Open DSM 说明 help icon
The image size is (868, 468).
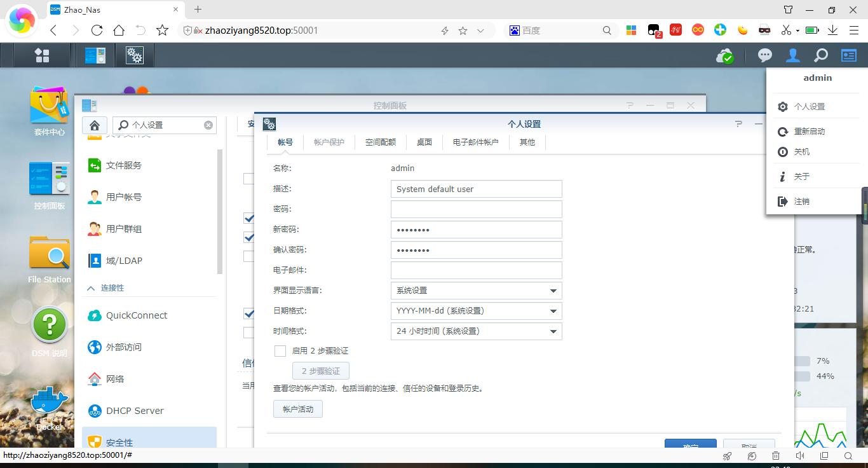click(49, 326)
